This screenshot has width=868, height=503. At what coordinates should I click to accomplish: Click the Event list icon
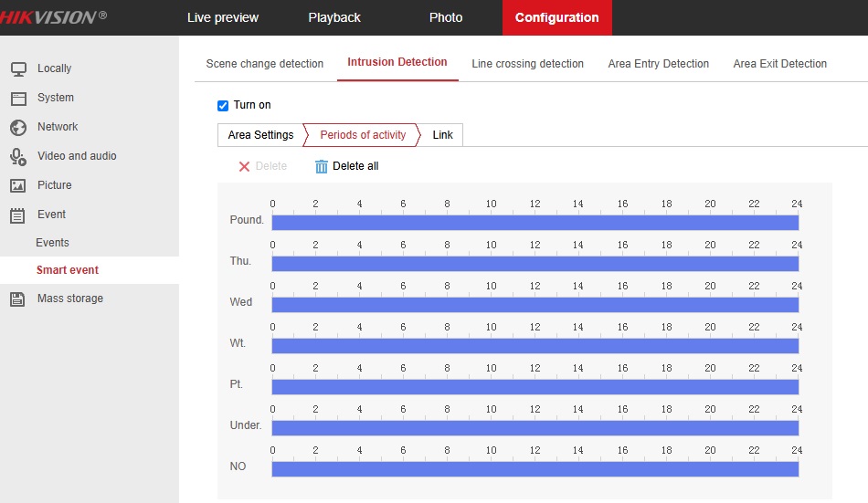click(x=18, y=215)
